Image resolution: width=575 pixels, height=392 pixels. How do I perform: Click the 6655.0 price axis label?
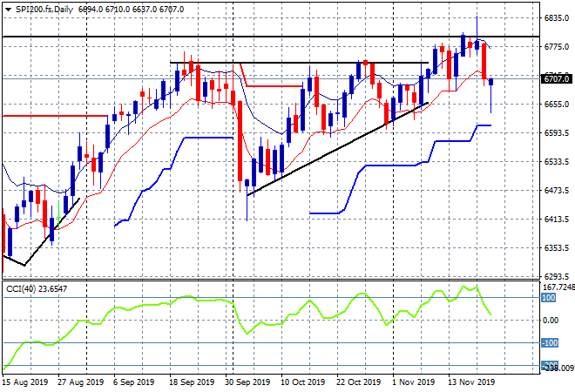(557, 105)
